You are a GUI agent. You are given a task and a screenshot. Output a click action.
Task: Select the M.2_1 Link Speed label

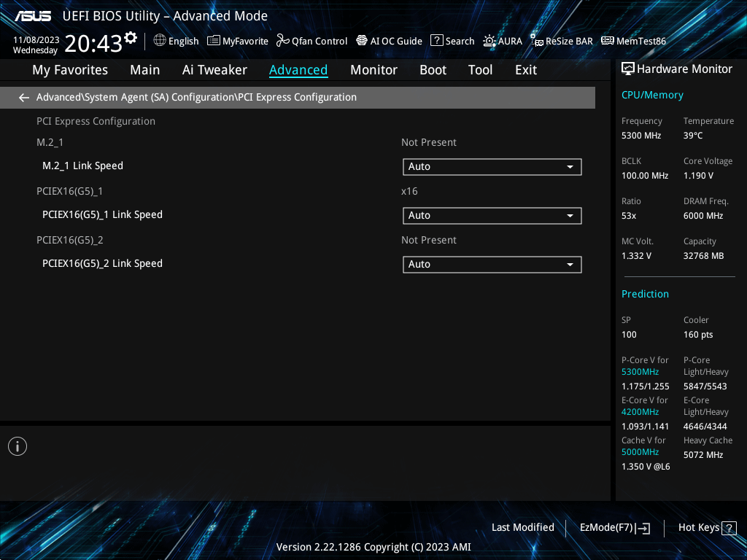pyautogui.click(x=83, y=166)
